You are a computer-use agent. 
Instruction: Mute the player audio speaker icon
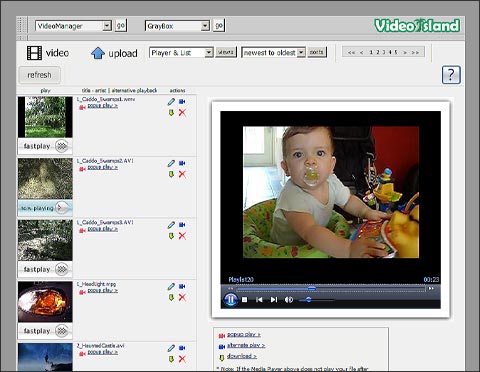[x=288, y=300]
